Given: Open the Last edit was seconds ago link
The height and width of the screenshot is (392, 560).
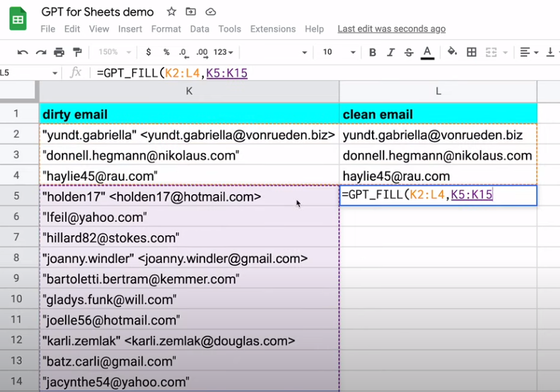Looking at the screenshot, I should [392, 29].
